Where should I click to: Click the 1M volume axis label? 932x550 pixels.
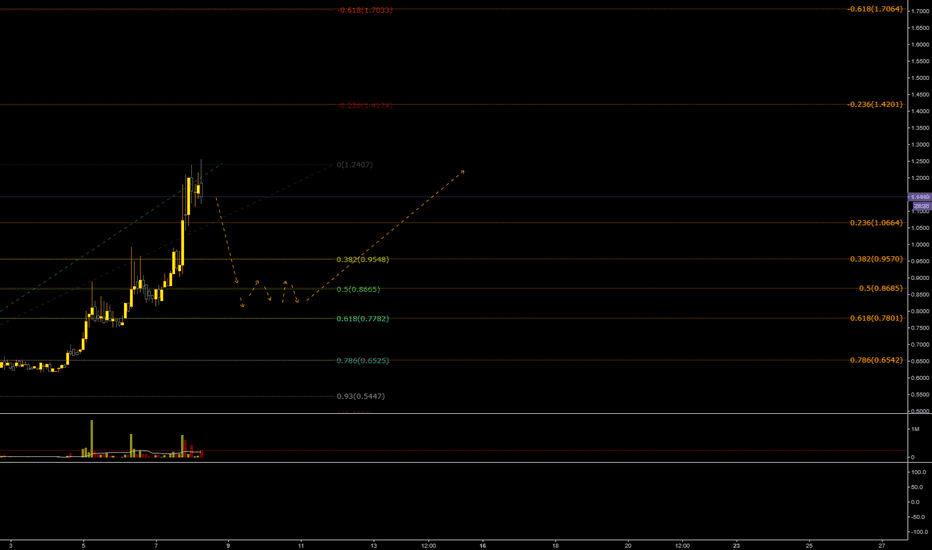(915, 429)
